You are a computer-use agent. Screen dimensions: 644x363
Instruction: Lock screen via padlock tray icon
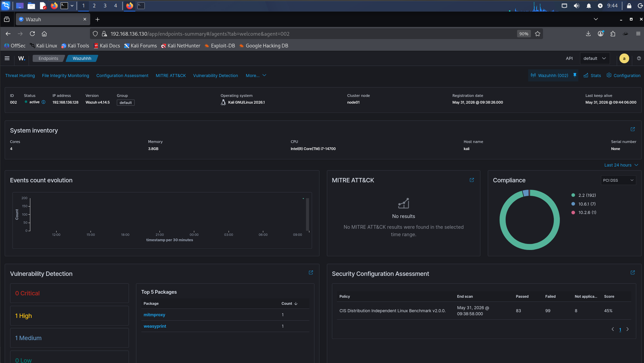(x=629, y=6)
